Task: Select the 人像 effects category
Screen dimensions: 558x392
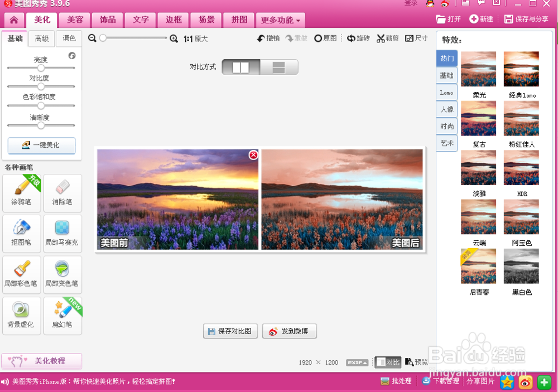Action: (446, 109)
